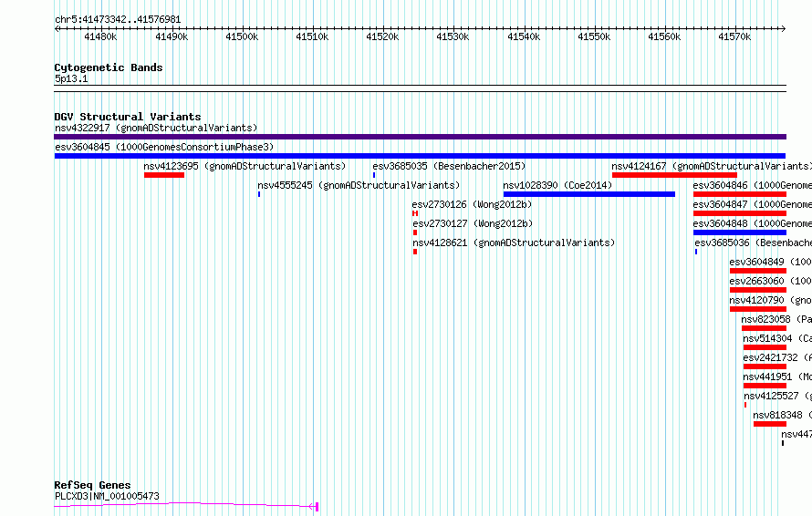Select the nsv4128621 red marker
The image size is (812, 516).
[x=415, y=252]
